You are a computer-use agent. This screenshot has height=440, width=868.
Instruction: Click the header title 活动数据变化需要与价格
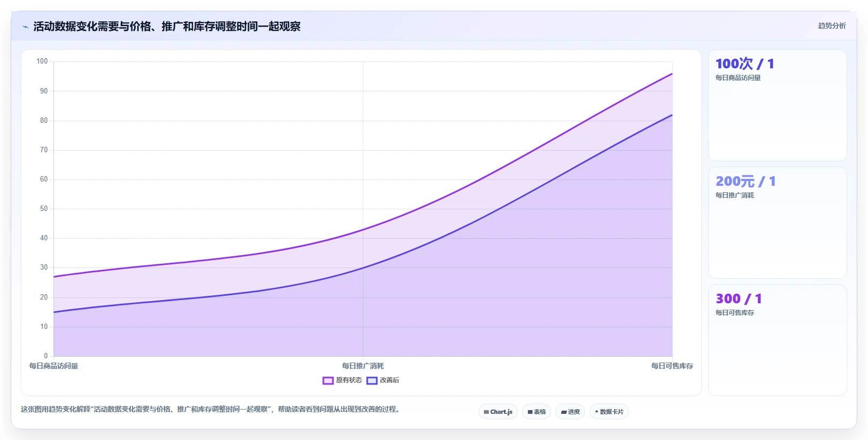pos(167,26)
